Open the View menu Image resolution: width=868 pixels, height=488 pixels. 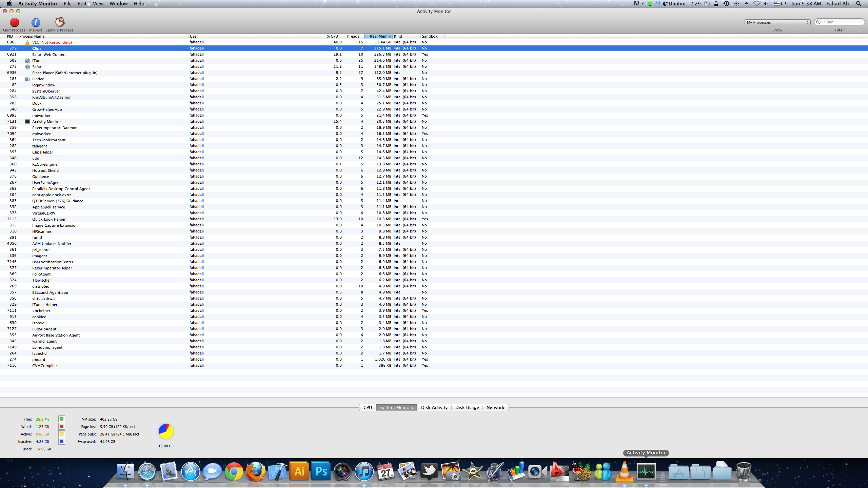(98, 4)
